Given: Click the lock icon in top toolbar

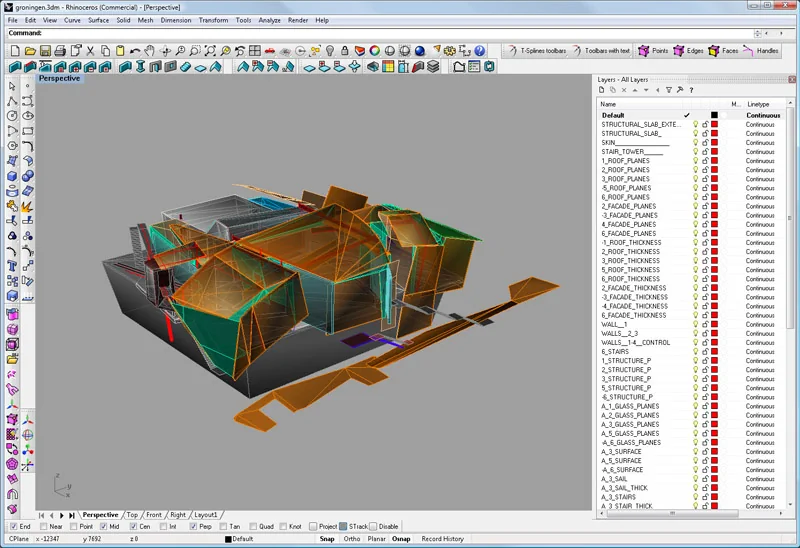Looking at the screenshot, I should click(x=342, y=50).
